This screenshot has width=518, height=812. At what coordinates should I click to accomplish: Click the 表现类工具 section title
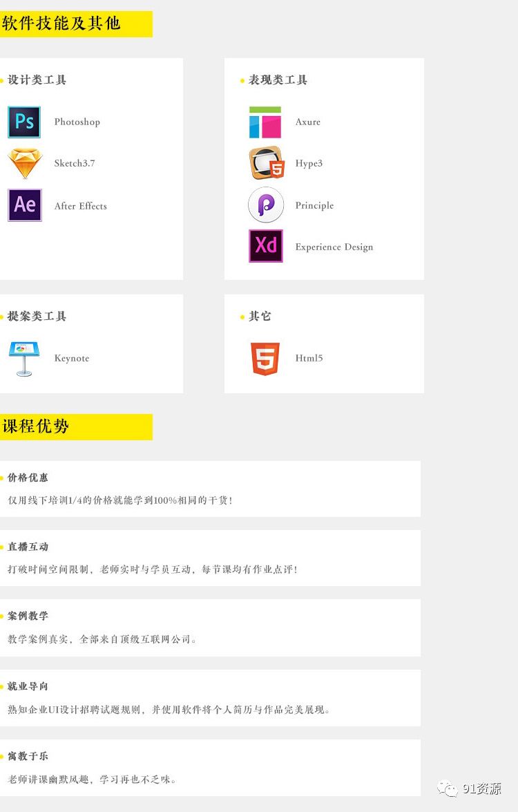click(x=278, y=79)
